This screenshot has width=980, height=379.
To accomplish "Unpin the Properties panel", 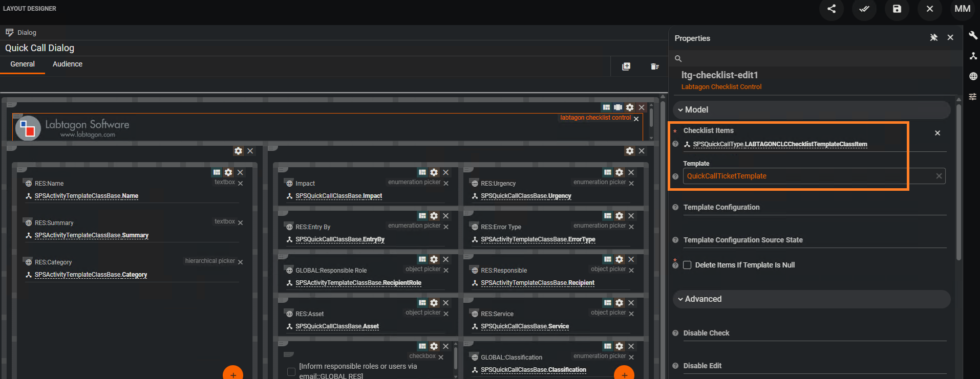I will (x=934, y=37).
